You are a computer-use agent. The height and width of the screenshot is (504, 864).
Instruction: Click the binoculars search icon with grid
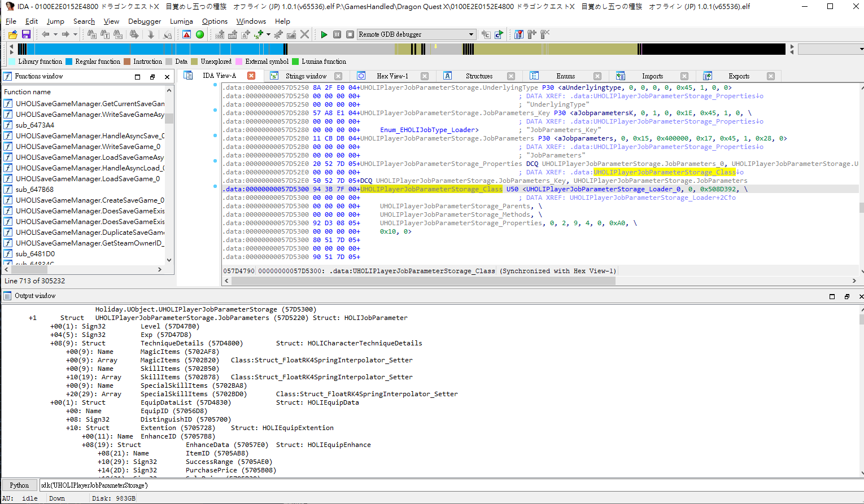pos(92,34)
